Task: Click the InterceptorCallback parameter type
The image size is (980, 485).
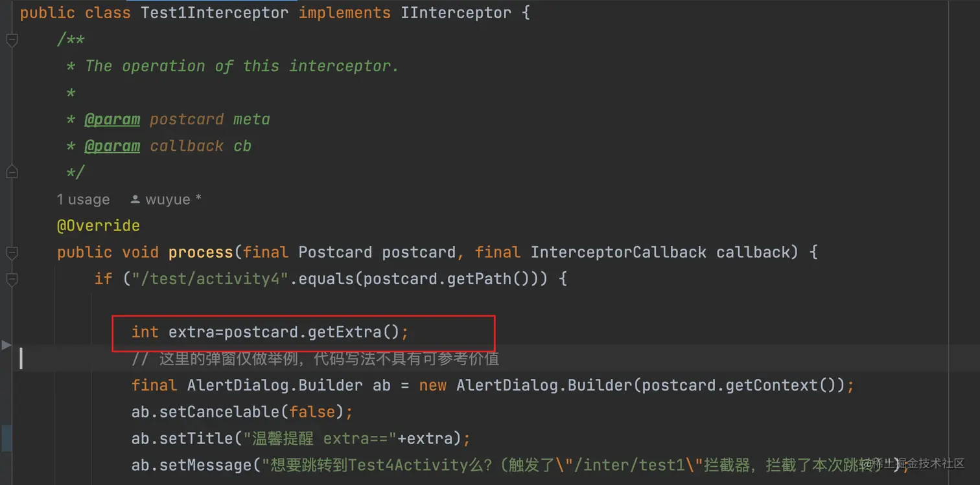Action: pos(618,252)
